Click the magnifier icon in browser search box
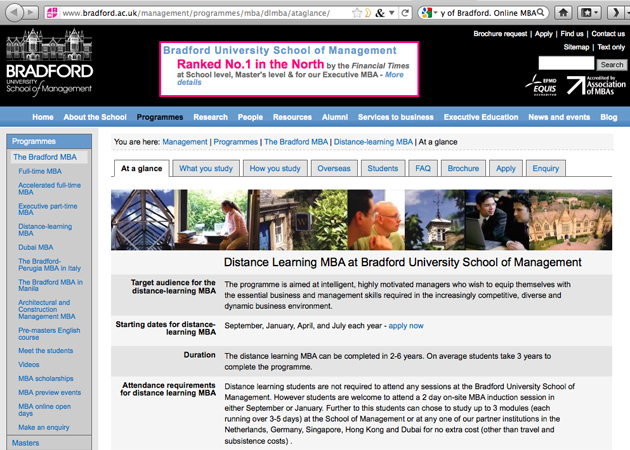This screenshot has height=450, width=630. [541, 12]
